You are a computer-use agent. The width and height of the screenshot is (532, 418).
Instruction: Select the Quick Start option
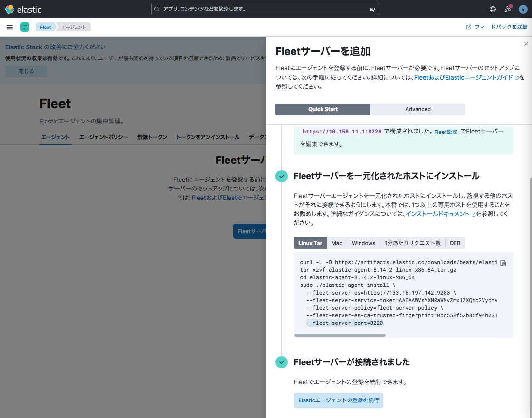click(323, 109)
